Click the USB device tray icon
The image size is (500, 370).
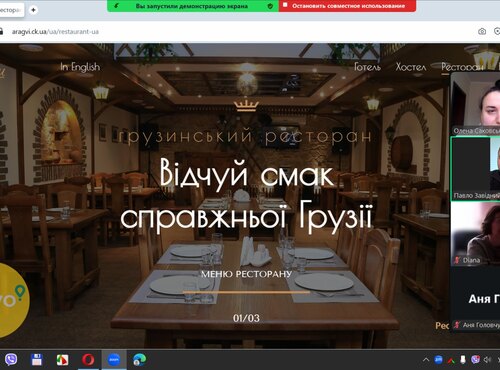pyautogui.click(x=463, y=359)
